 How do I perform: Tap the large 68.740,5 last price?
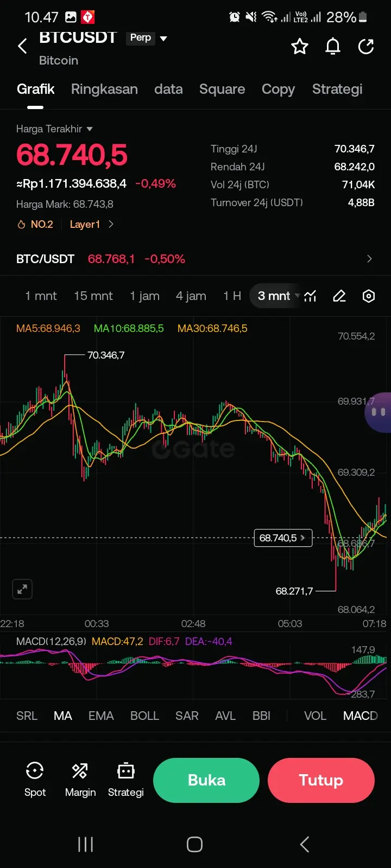72,155
